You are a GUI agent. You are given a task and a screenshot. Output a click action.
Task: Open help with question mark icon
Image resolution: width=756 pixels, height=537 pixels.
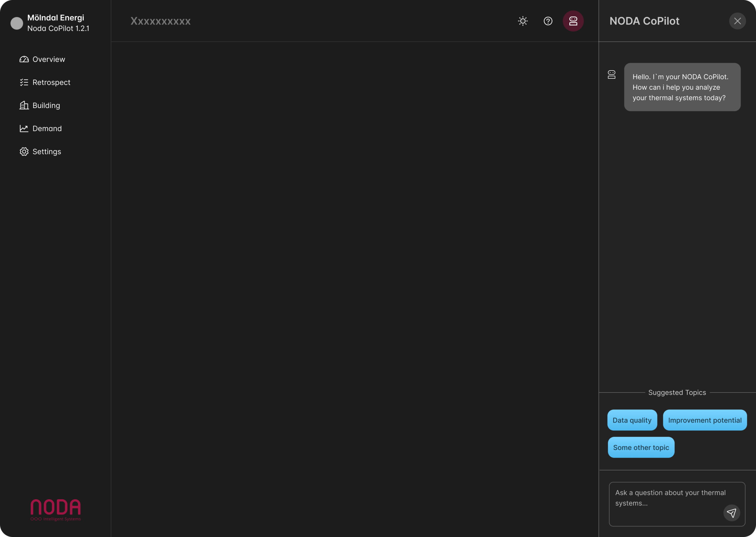pos(548,21)
